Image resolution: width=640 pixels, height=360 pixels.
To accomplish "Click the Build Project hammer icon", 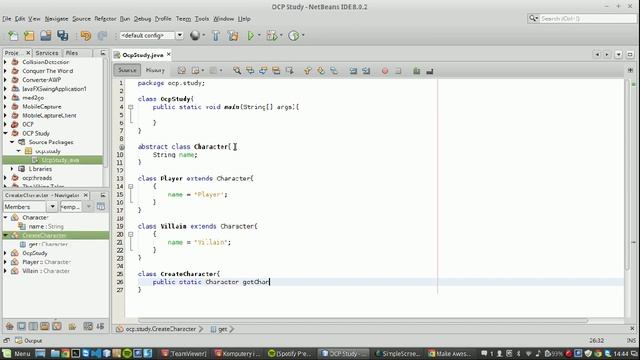I will pyautogui.click(x=216, y=36).
